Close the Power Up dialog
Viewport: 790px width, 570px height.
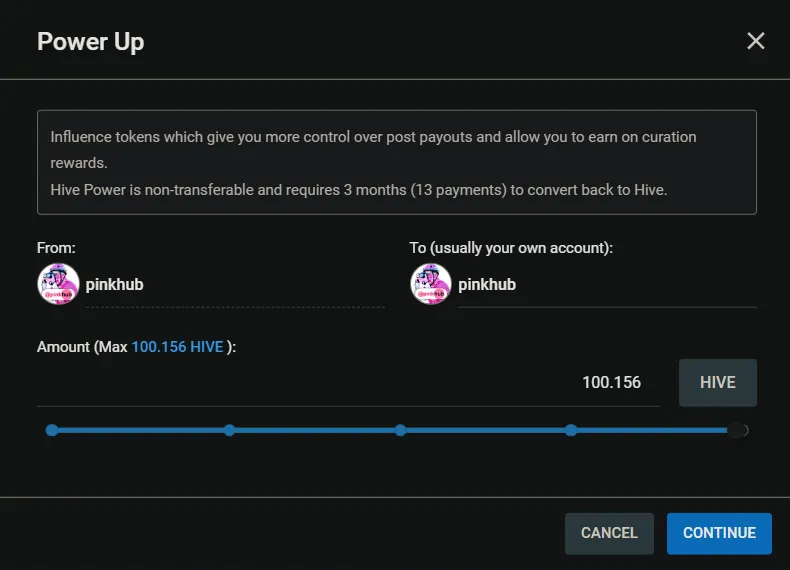tap(755, 41)
